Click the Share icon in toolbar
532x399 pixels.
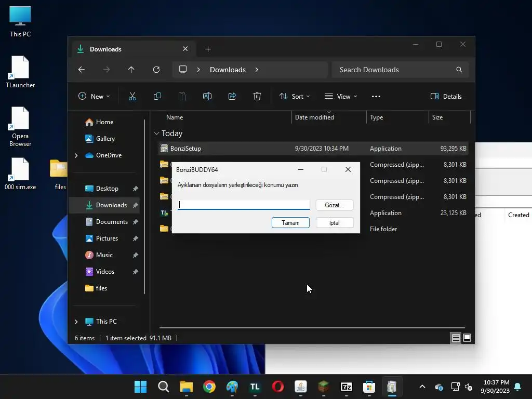pos(232,96)
